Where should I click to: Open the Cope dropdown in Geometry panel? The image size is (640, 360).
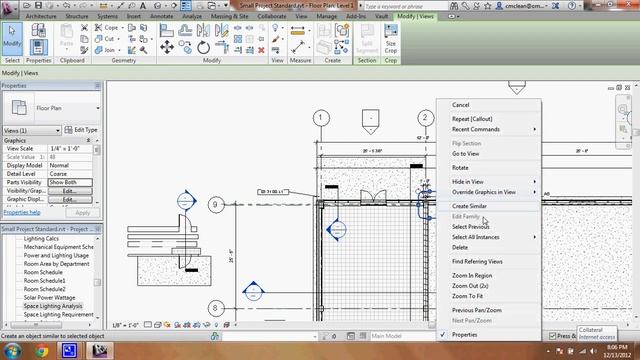122,28
